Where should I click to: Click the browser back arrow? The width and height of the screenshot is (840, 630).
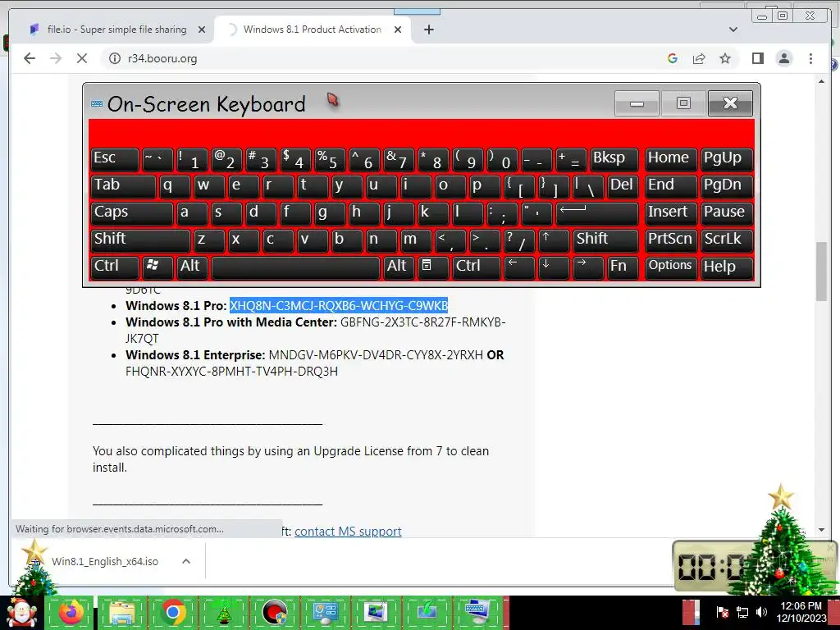coord(30,58)
